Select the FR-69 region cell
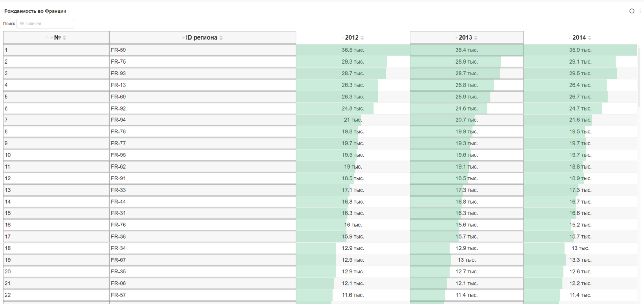The height and width of the screenshot is (304, 644). click(203, 97)
